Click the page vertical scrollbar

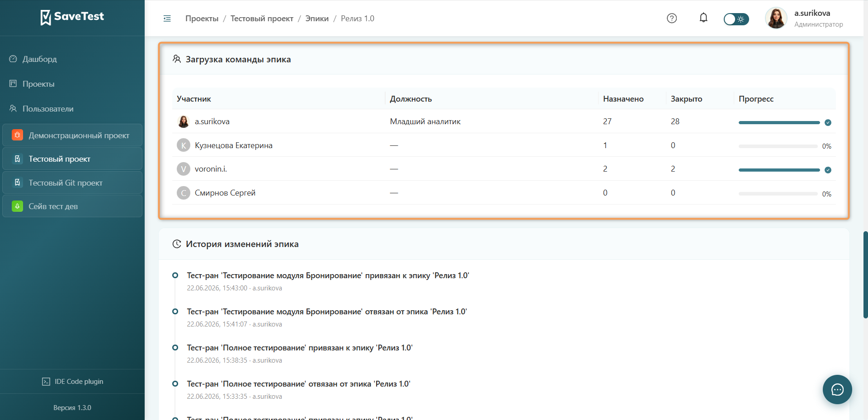(x=865, y=275)
